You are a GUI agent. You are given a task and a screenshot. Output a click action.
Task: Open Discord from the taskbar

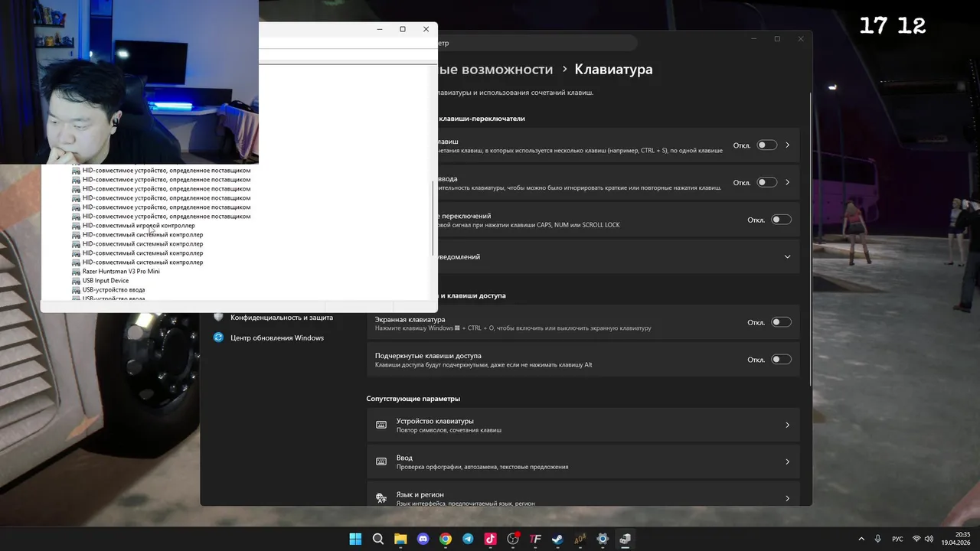[423, 539]
